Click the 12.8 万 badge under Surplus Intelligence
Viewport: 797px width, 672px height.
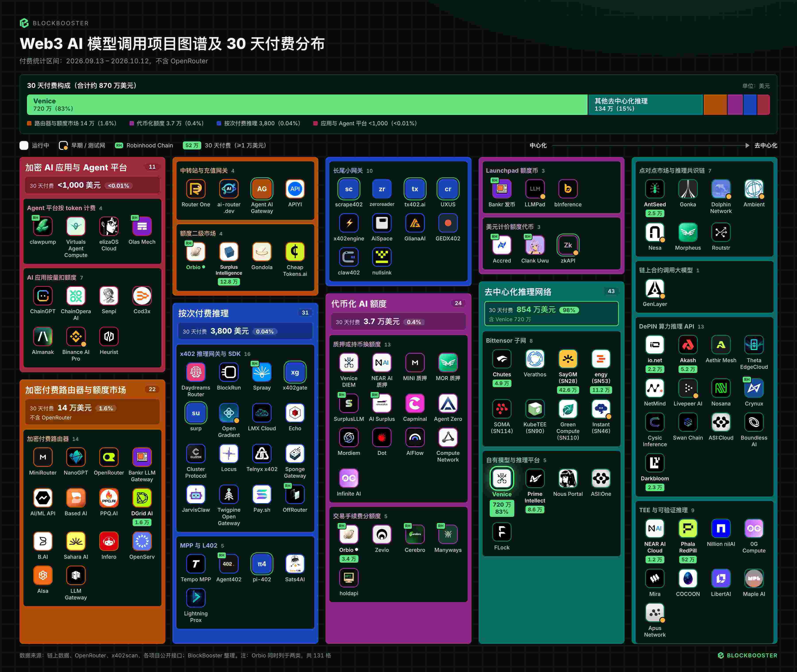coord(229,282)
